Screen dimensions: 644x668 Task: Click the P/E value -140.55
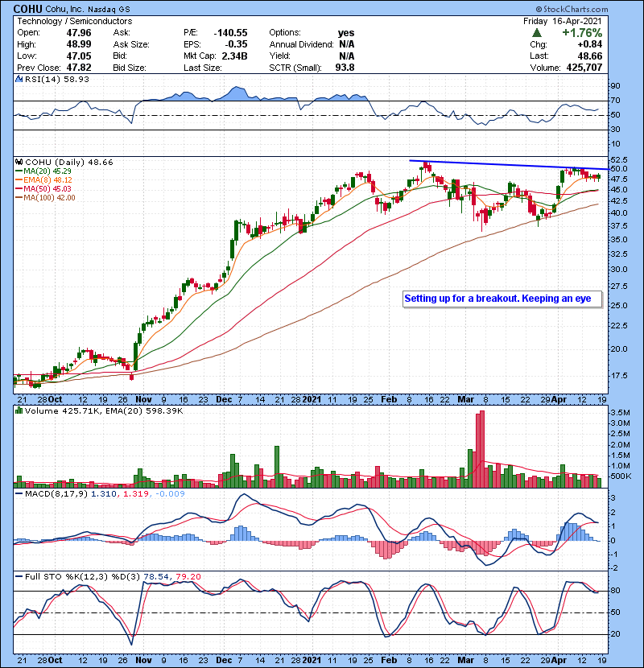(230, 33)
